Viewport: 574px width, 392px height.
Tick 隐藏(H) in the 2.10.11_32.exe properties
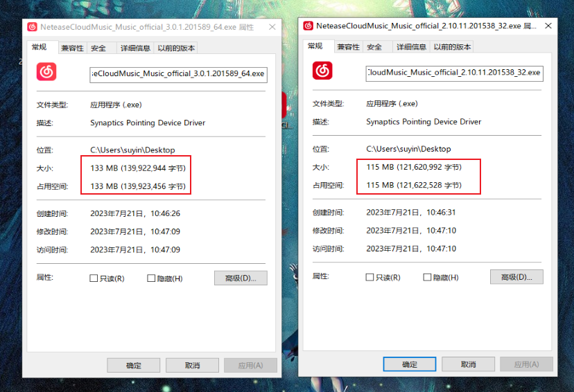click(x=427, y=277)
